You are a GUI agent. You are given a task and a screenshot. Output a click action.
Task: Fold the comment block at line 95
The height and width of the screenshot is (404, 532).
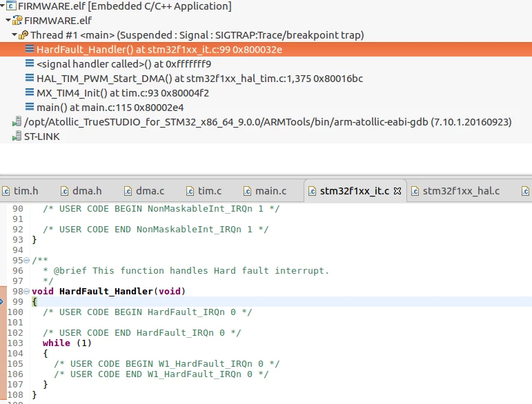(x=26, y=261)
